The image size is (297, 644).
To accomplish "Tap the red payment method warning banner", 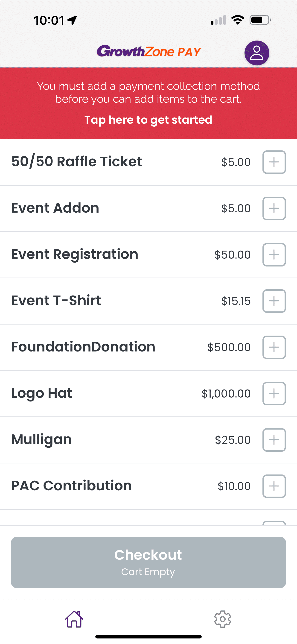I will tap(148, 93).
